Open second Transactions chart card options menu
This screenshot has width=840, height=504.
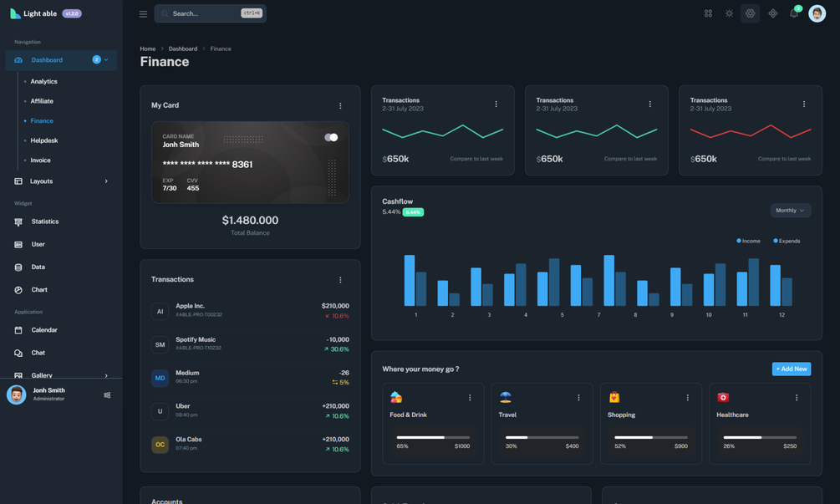(649, 104)
